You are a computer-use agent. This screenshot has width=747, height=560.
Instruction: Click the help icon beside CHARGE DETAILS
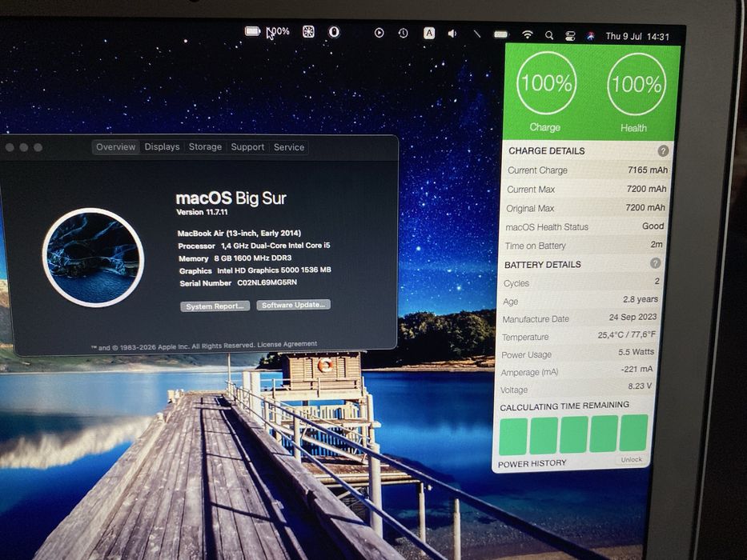click(x=663, y=151)
